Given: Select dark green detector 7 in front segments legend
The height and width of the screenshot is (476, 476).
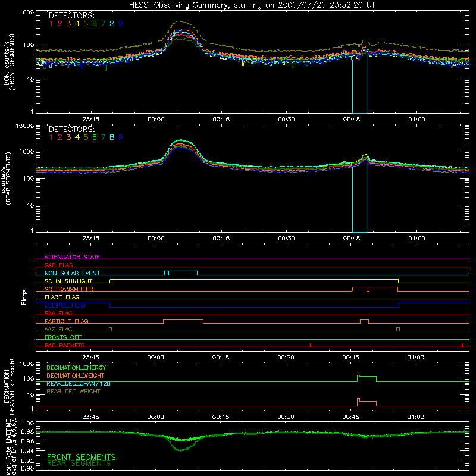Looking at the screenshot, I should click(x=103, y=24).
